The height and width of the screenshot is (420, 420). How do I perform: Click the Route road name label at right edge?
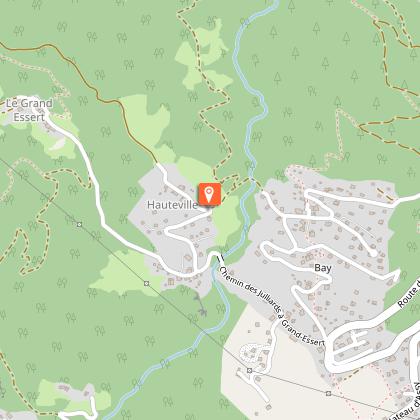(x=409, y=293)
